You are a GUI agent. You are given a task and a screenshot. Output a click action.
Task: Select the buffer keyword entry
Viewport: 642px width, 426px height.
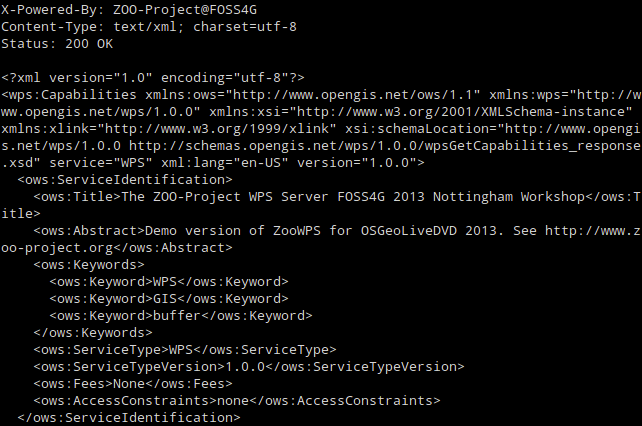pyautogui.click(x=176, y=315)
